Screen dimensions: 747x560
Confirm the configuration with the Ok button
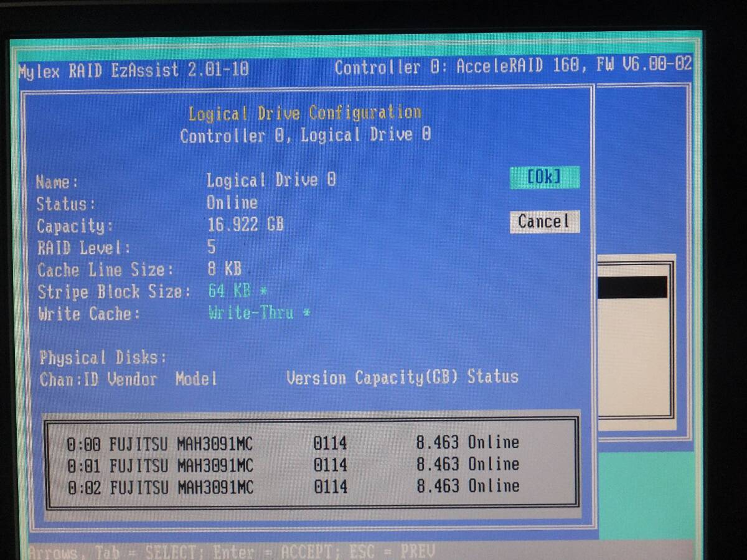tap(545, 177)
